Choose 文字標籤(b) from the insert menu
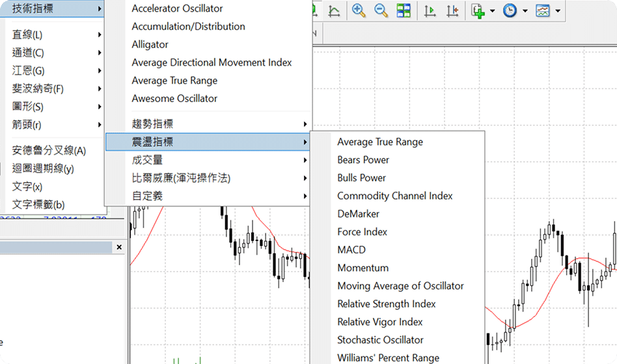 coord(38,204)
